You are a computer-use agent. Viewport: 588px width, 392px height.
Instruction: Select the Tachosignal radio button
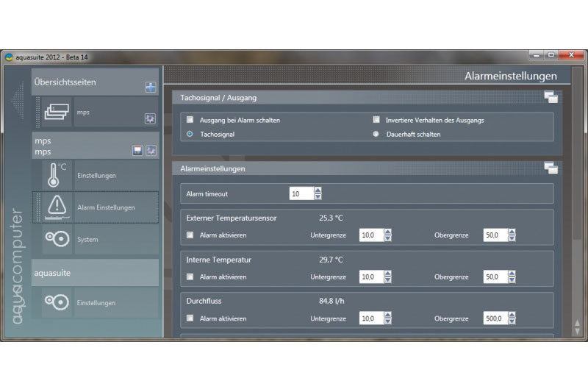click(190, 134)
